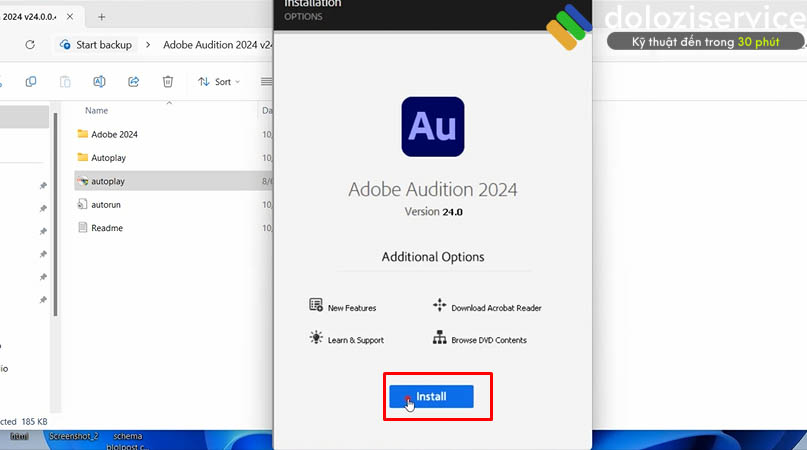Select the 2024 v24.0.0 Explorer tab
807x450 pixels.
click(29, 17)
